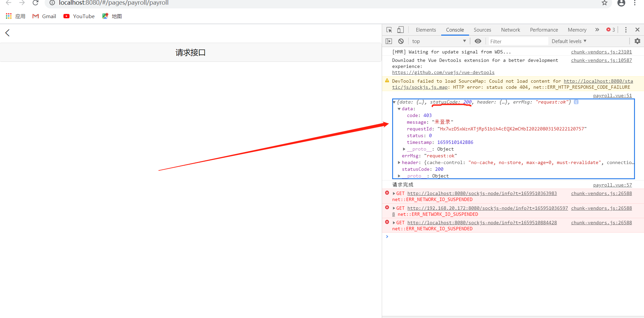The width and height of the screenshot is (644, 318).
Task: Click the message 未登录 value
Action: coord(443,122)
